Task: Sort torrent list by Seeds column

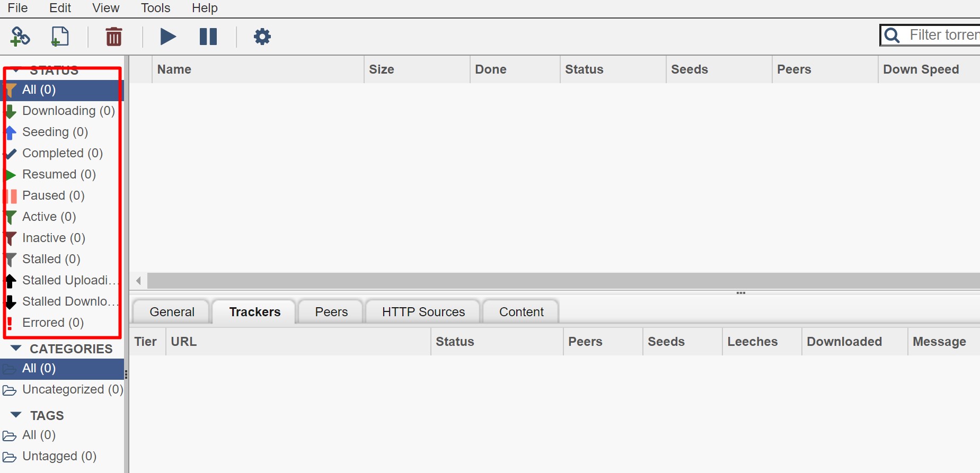Action: click(x=719, y=69)
